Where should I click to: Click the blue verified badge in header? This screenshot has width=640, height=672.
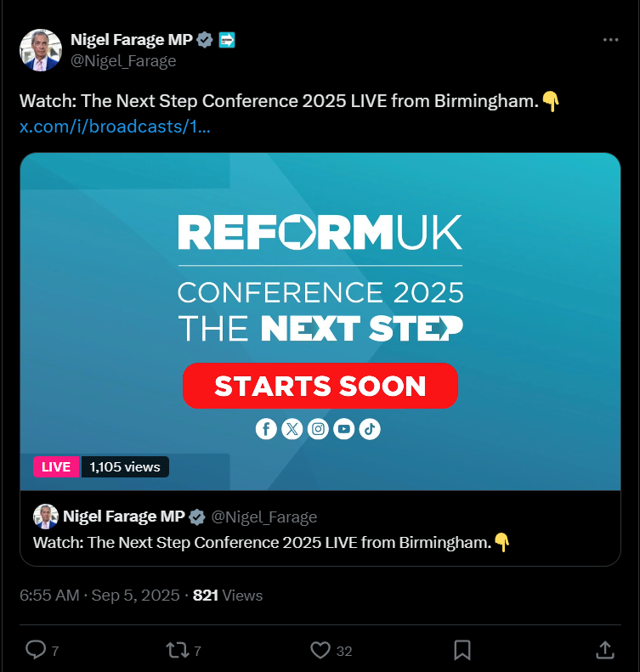205,40
